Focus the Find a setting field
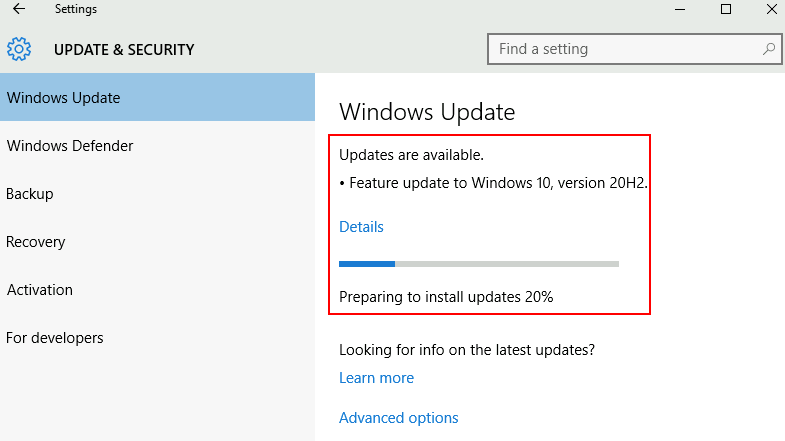The image size is (785, 441). pos(634,49)
